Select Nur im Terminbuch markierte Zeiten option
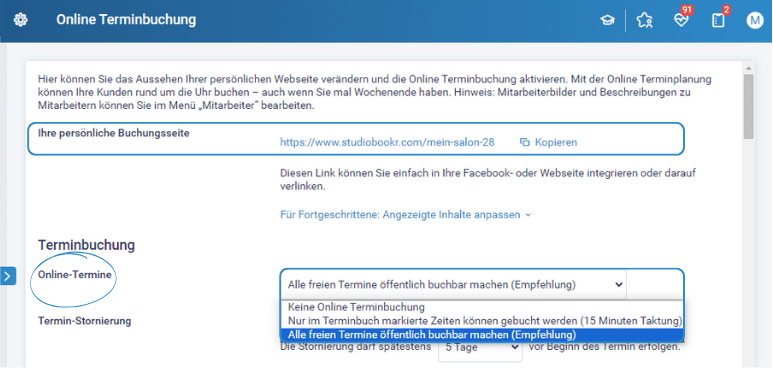This screenshot has height=368, width=773. point(482,321)
